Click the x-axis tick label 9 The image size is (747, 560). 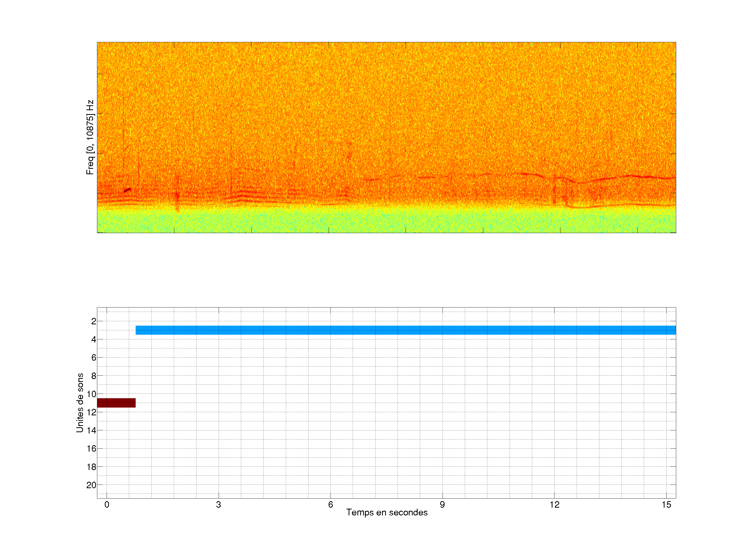(442, 505)
